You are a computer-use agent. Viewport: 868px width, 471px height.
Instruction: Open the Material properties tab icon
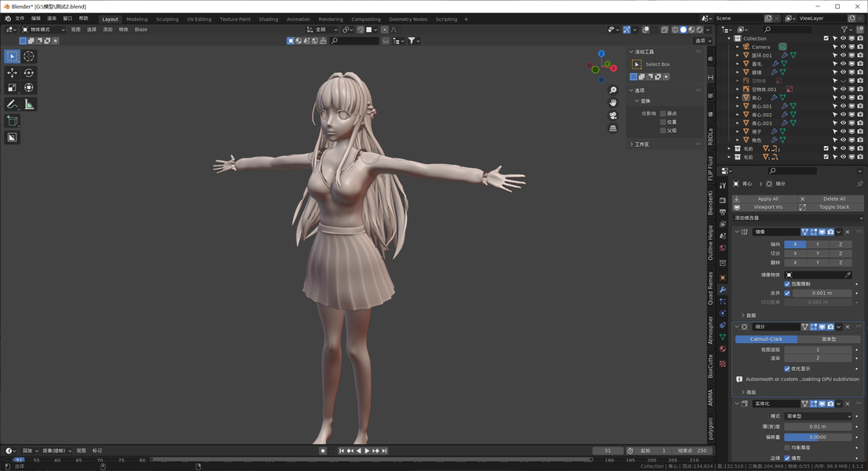pyautogui.click(x=723, y=349)
